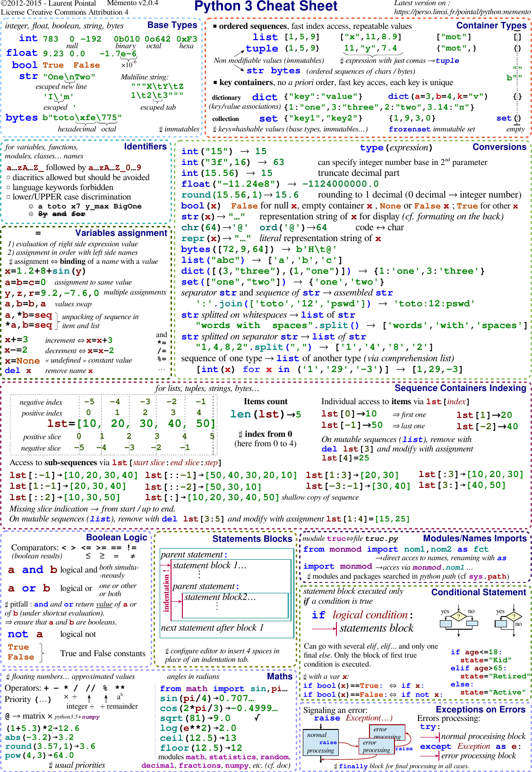Click the Variables assignment heading
The height and width of the screenshot is (772, 532).
[121, 233]
